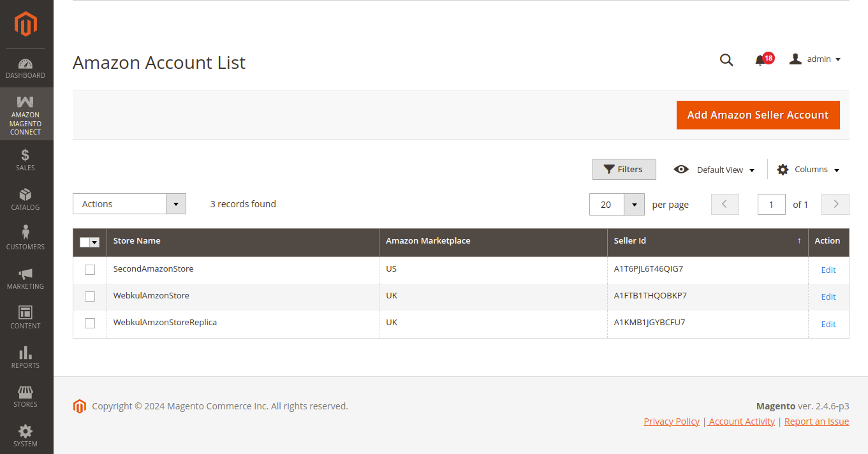Click the Magento logo in footer

[80, 406]
